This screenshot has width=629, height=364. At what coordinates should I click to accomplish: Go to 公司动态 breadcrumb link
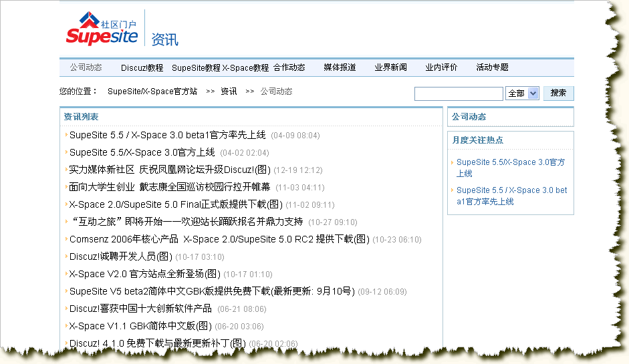click(276, 92)
